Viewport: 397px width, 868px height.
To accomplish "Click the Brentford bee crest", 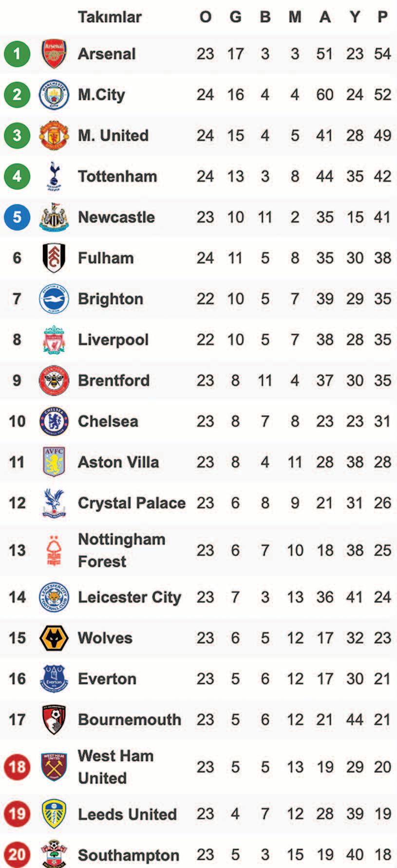I will 54,380.
